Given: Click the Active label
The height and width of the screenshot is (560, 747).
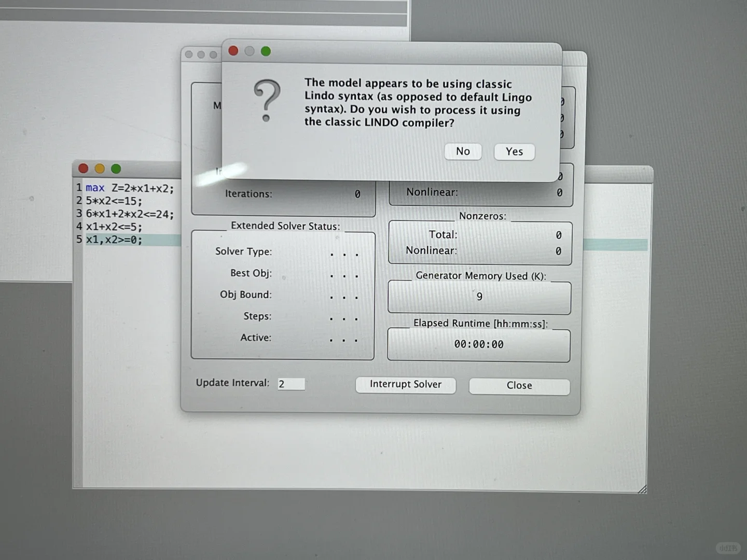Looking at the screenshot, I should coord(256,338).
